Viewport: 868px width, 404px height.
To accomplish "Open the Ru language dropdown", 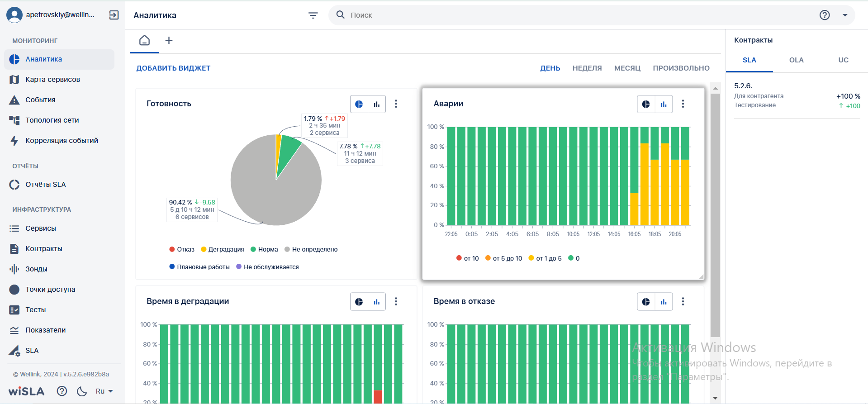I will [104, 391].
